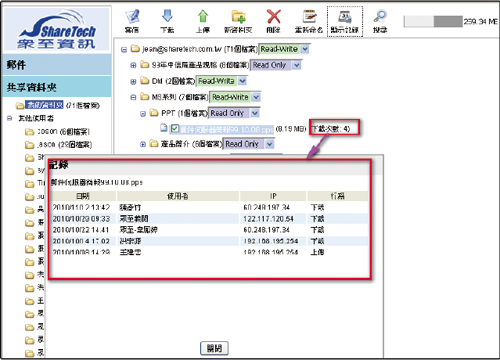The image size is (500, 360).
Task: Open Read Only dropdown for 93年 folder
Action: 297,65
